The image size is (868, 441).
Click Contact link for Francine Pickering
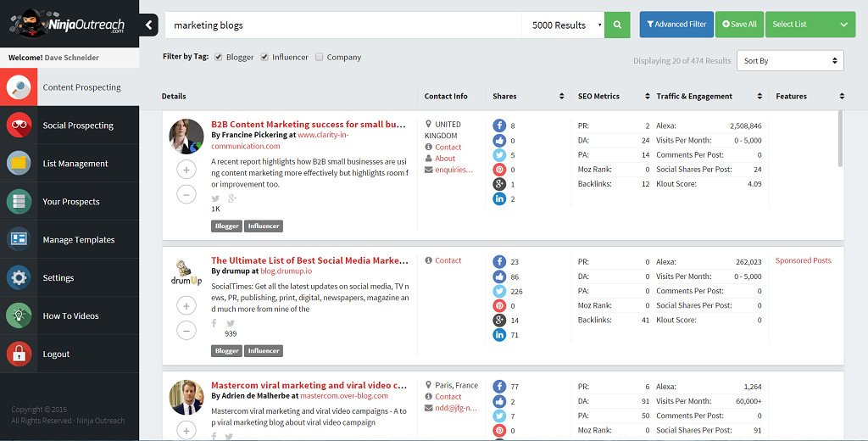(448, 147)
